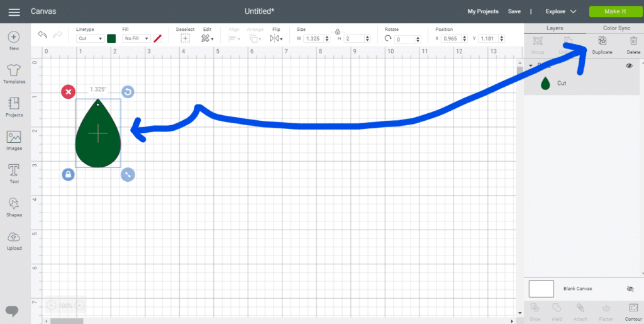
Task: Open the Images library
Action: 14,140
